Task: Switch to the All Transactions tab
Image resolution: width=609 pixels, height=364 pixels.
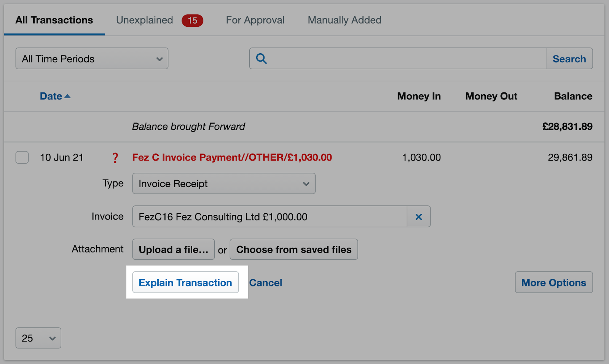Action: pyautogui.click(x=54, y=20)
